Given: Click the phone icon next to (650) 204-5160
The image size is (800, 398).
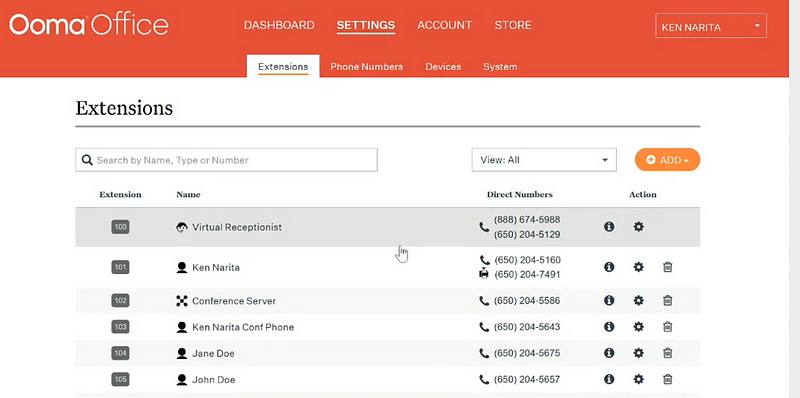Looking at the screenshot, I should coord(484,260).
